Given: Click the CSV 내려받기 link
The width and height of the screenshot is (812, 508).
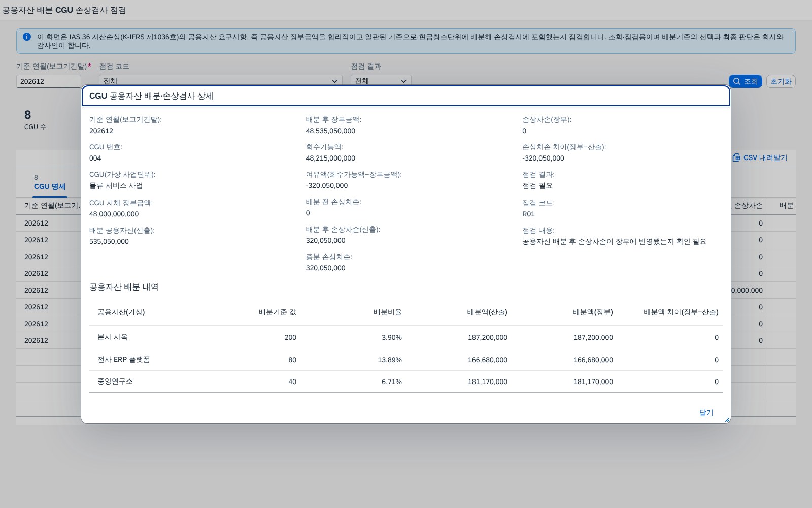Looking at the screenshot, I should point(760,157).
